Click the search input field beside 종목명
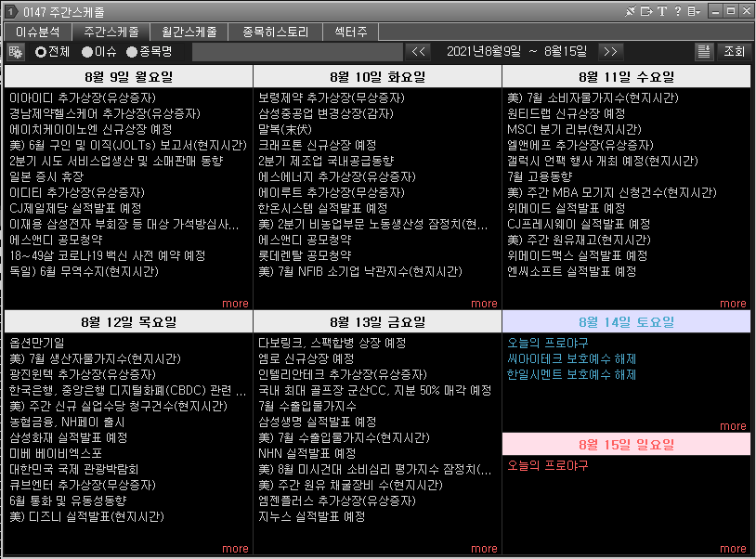This screenshot has height=559, width=756. (297, 52)
